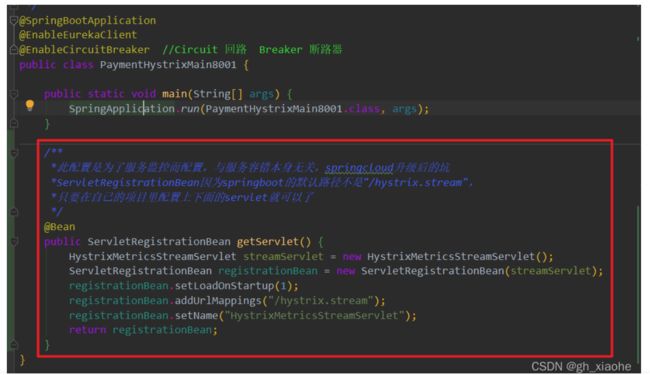Click the @EnableCircuitBreaker annotation

[x=84, y=50]
